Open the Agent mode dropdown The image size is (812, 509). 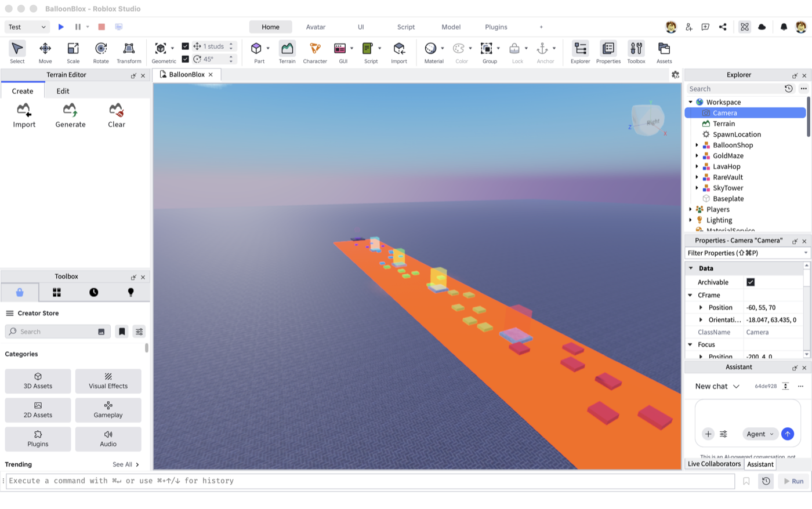pos(760,434)
